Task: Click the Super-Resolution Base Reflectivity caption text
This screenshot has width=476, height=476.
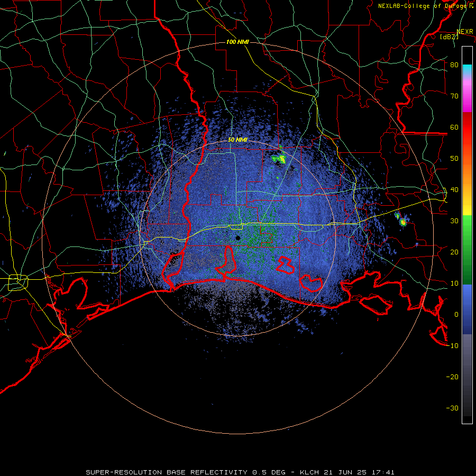Action: [x=240, y=472]
